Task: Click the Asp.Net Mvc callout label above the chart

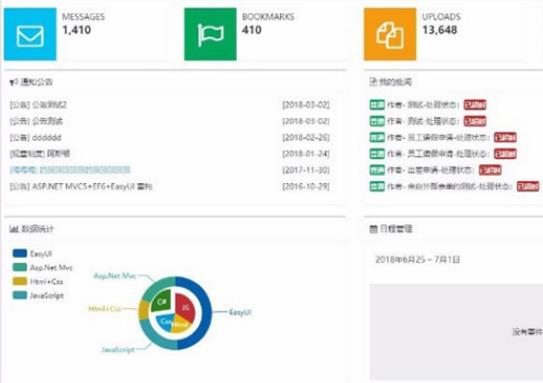Action: coord(115,276)
